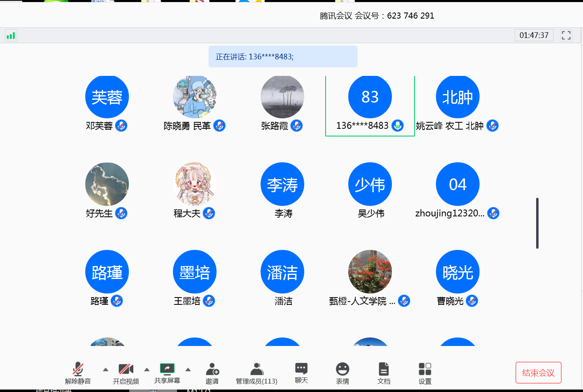Select the 潘洁 avatar circle
The height and width of the screenshot is (392, 583).
tap(282, 272)
